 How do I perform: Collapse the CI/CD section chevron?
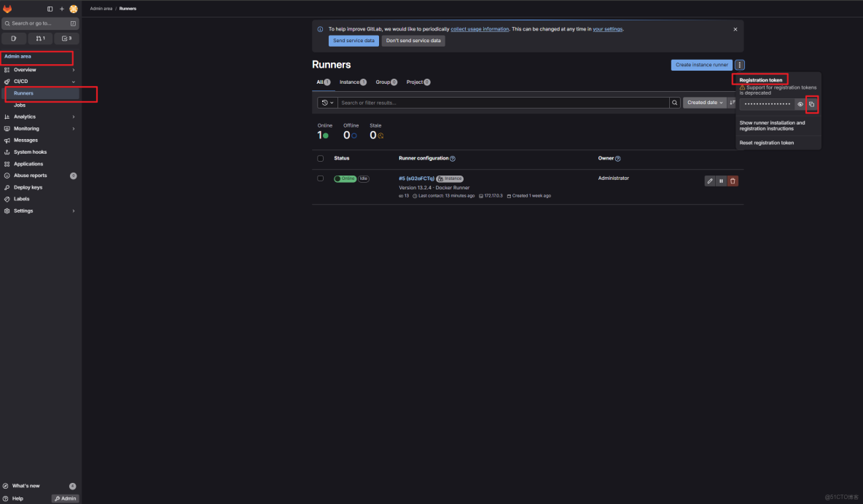coord(72,81)
